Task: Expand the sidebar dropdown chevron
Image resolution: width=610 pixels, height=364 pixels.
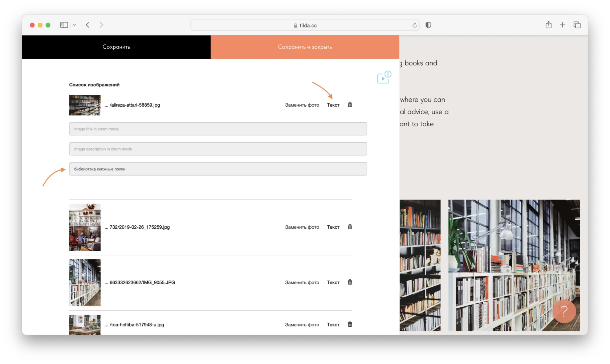Action: coord(74,25)
